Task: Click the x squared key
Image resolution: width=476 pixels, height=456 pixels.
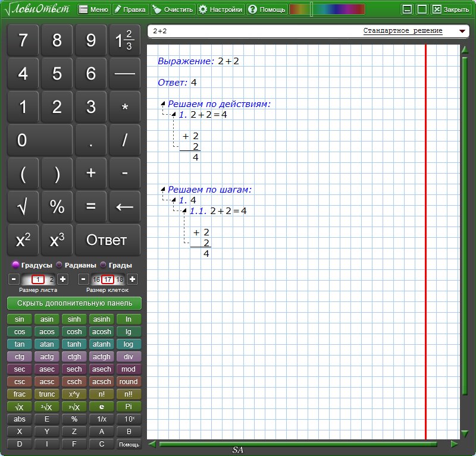Action: point(23,240)
